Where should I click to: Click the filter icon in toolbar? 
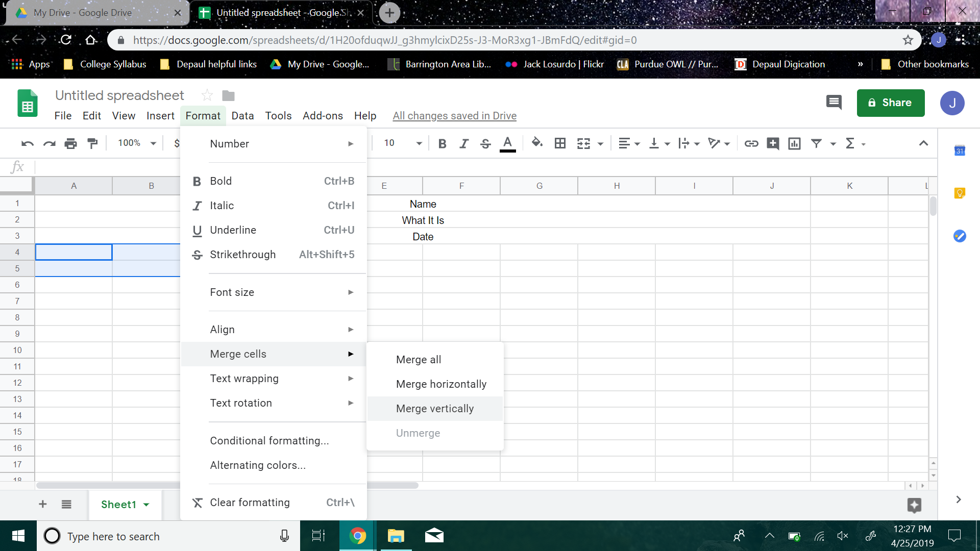pyautogui.click(x=817, y=143)
